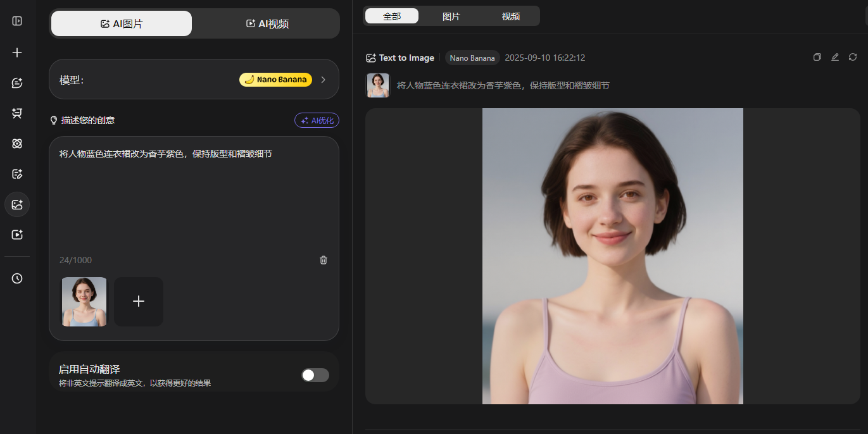Copy the generation result icon
Screen dimensions: 868x434
click(x=817, y=57)
